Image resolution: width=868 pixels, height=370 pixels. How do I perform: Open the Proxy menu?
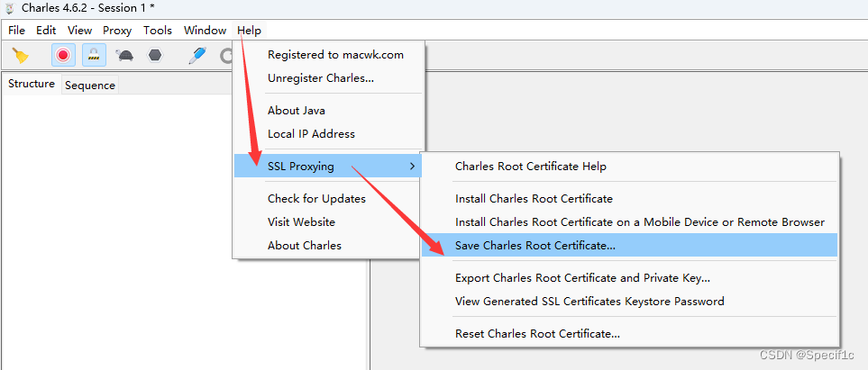tap(117, 31)
